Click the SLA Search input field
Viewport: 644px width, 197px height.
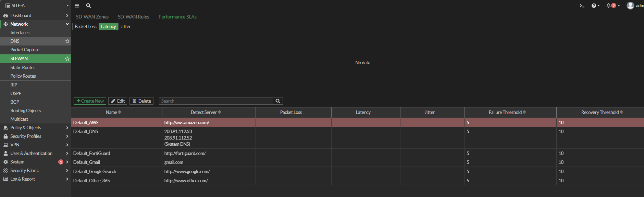coord(216,101)
